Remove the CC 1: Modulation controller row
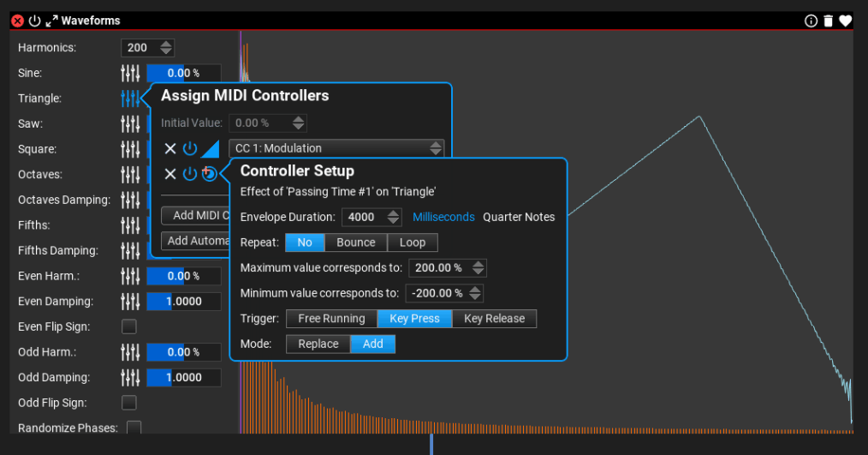The width and height of the screenshot is (868, 455). (x=170, y=148)
